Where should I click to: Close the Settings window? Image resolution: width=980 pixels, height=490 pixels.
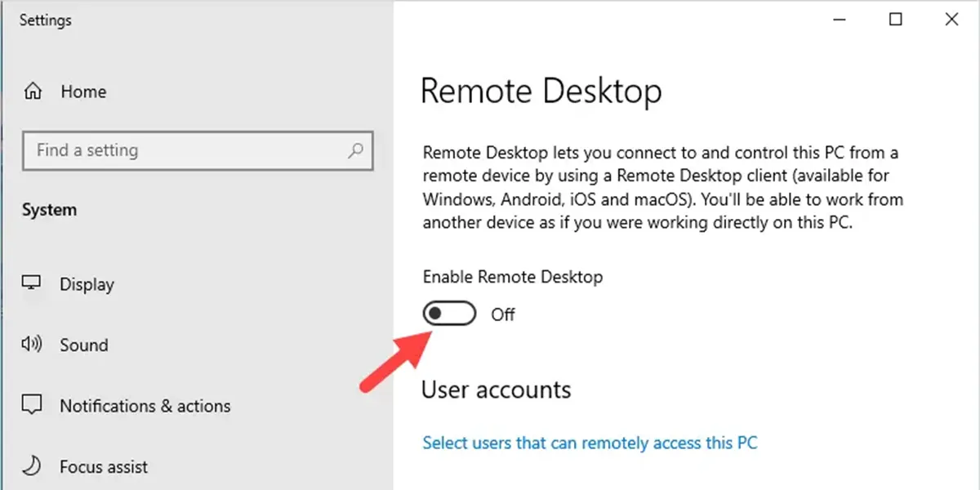click(951, 20)
